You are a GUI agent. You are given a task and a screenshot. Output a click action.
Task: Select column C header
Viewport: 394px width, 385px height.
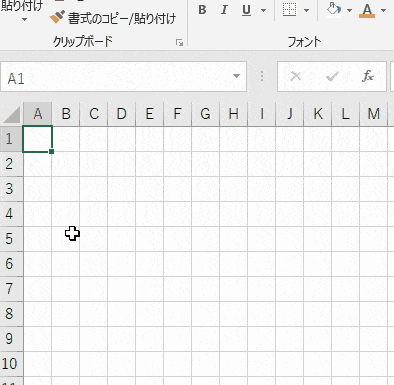(94, 114)
